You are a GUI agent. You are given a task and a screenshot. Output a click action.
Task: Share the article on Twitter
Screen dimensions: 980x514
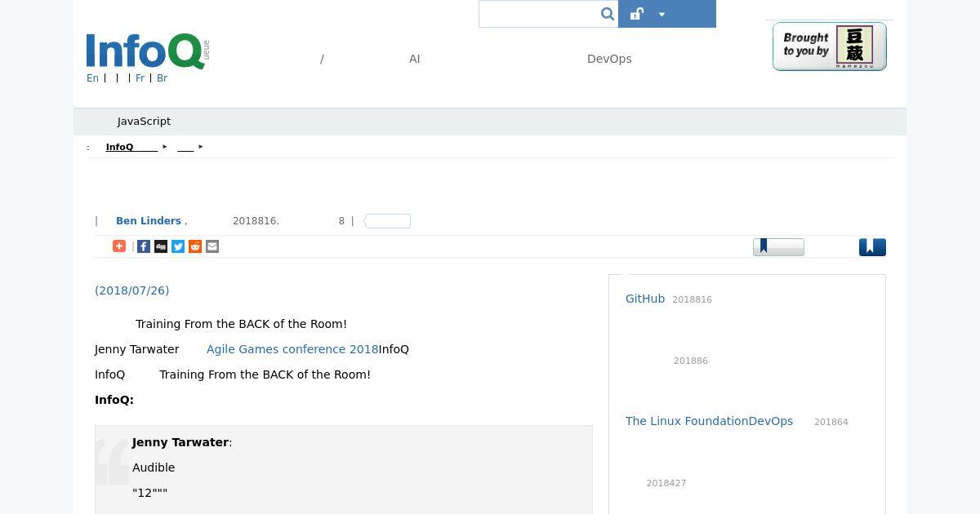click(x=178, y=246)
